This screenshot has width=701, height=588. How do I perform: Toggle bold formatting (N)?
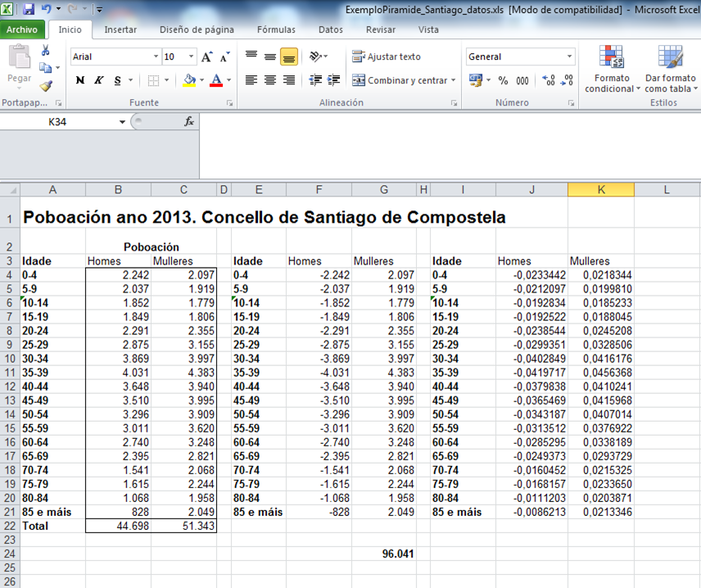[x=79, y=80]
